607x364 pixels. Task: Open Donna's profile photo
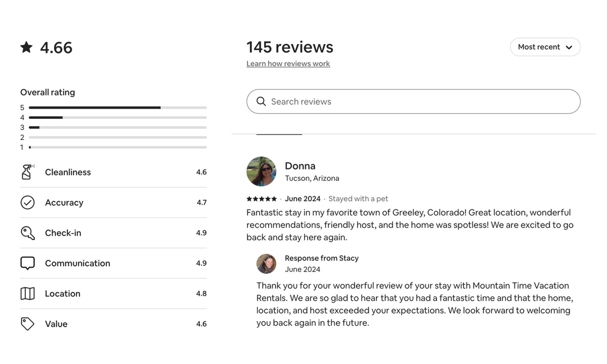click(x=261, y=171)
